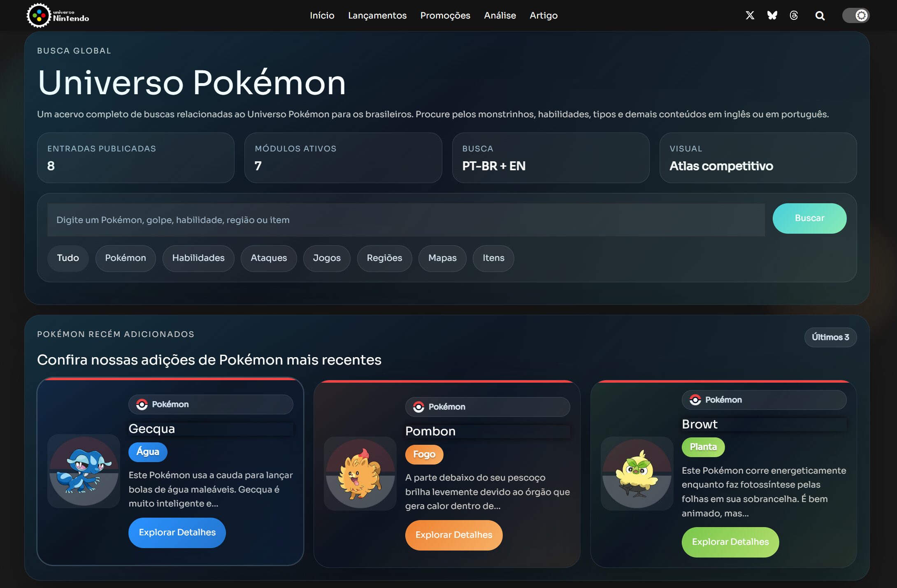
Task: Click the Browt card title
Action: coord(699,424)
